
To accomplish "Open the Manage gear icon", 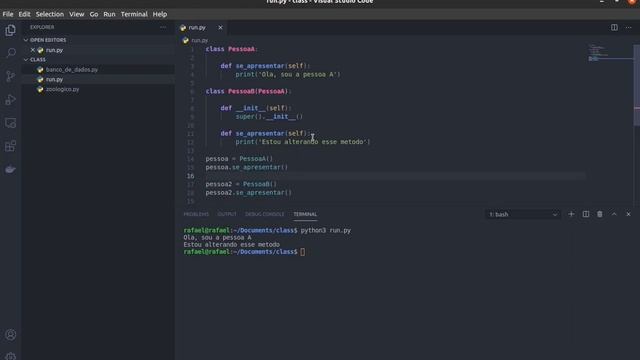I will [11, 356].
